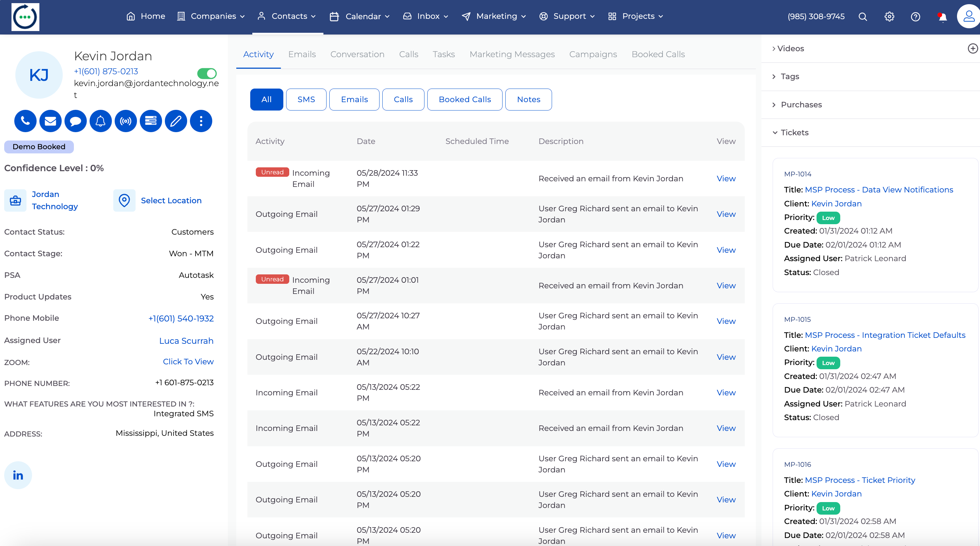Screen dimensions: 980x546
Task: Open the Companies dropdown menu
Action: pos(211,16)
